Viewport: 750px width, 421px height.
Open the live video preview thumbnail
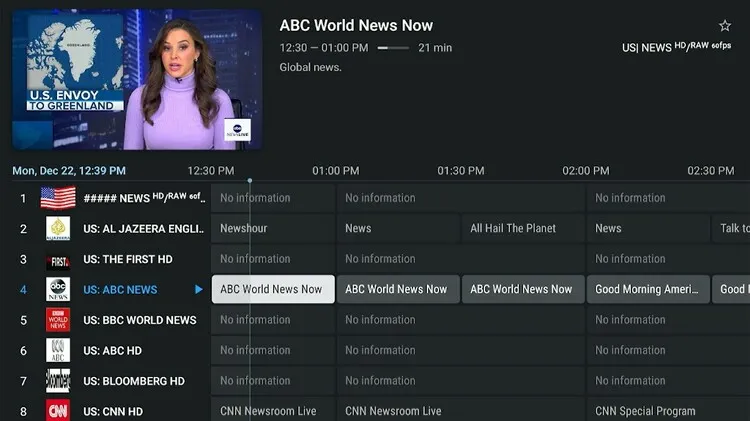[x=137, y=79]
